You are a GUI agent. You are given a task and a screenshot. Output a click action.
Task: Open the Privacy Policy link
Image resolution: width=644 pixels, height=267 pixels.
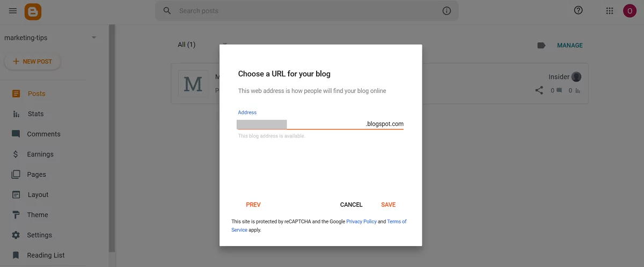[361, 221]
